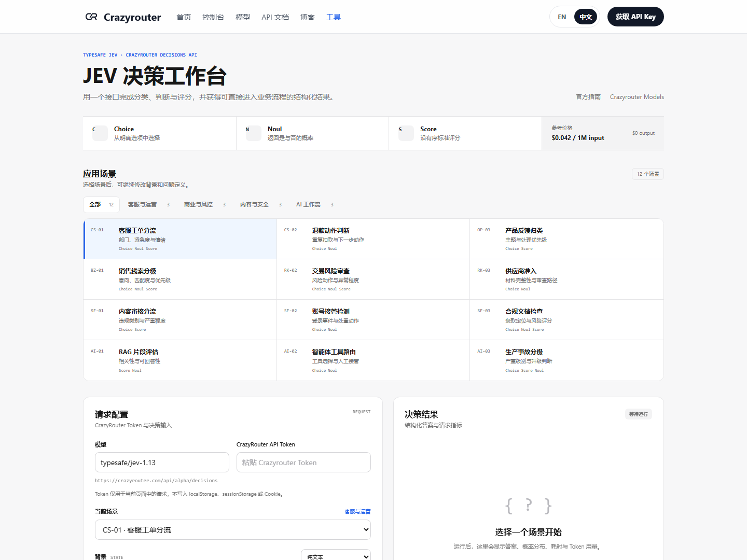Click the Noul N badge icon
747x560 pixels.
[253, 133]
